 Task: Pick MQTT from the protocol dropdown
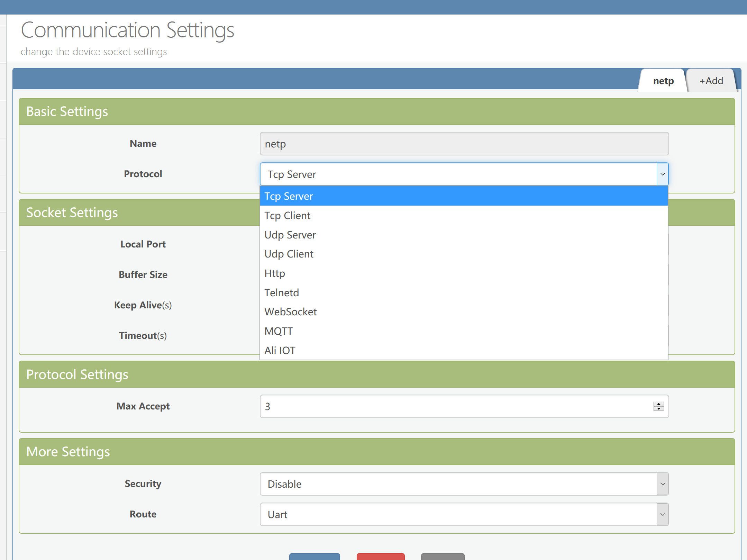click(278, 331)
